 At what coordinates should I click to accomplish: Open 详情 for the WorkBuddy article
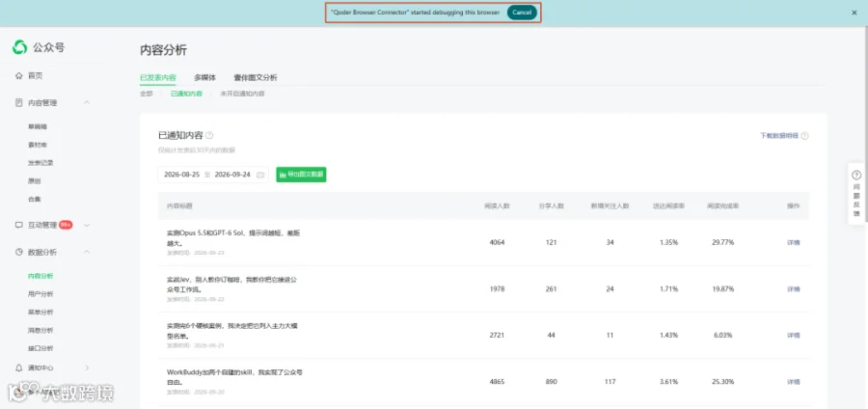pyautogui.click(x=794, y=382)
